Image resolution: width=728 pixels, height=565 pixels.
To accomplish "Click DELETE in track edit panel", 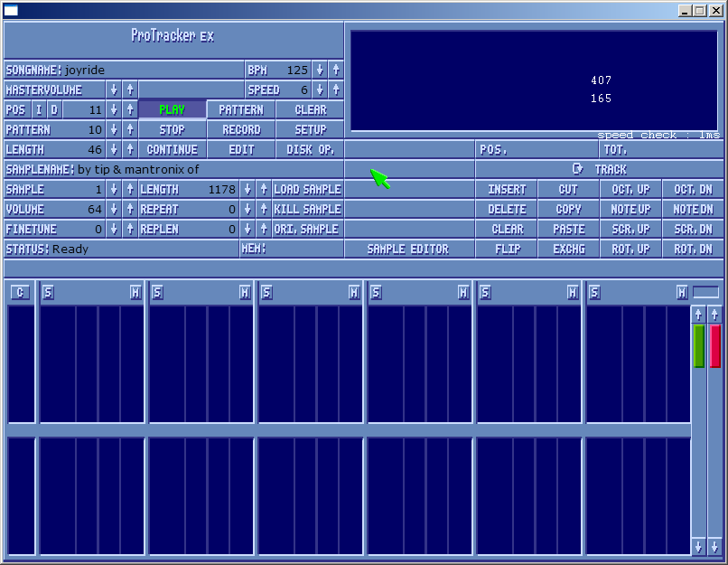I will pyautogui.click(x=507, y=209).
